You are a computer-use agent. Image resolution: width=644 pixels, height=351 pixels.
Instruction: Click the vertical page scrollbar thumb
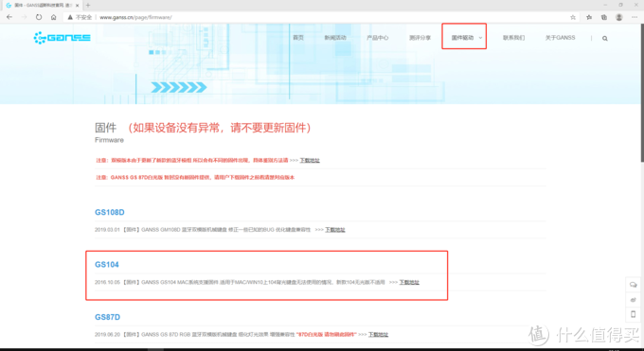[641, 93]
